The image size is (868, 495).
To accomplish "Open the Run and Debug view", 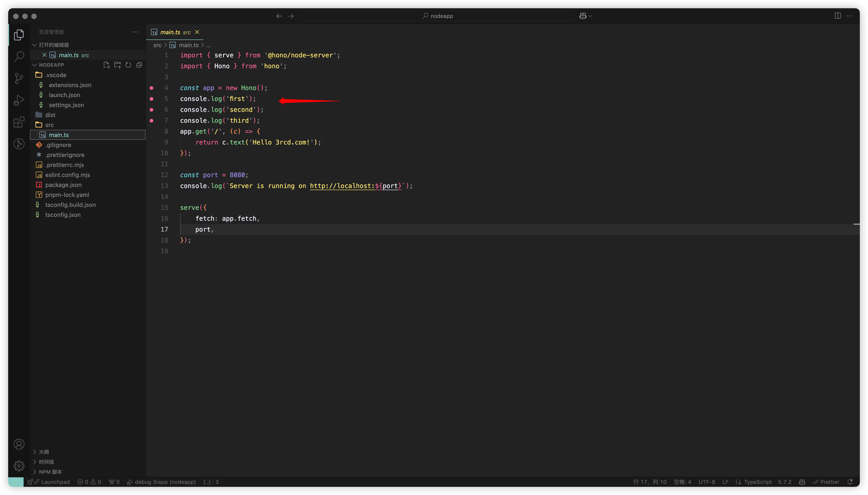I will (x=19, y=100).
